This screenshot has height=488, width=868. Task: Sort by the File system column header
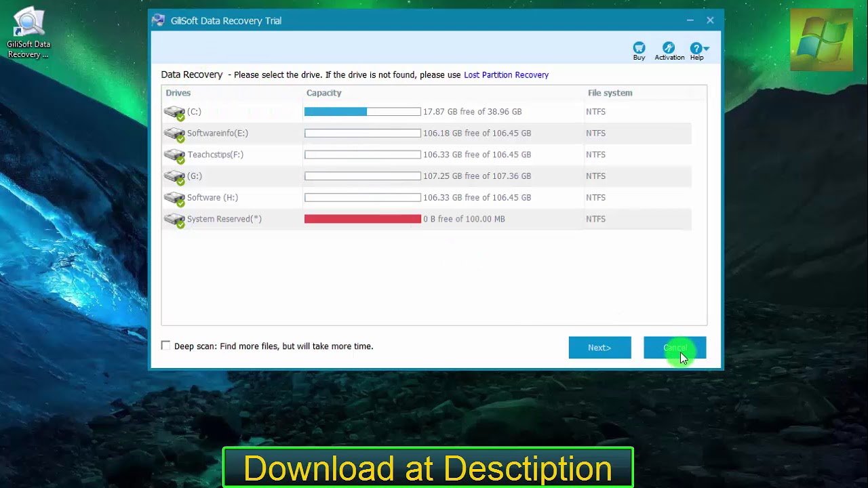click(x=610, y=93)
